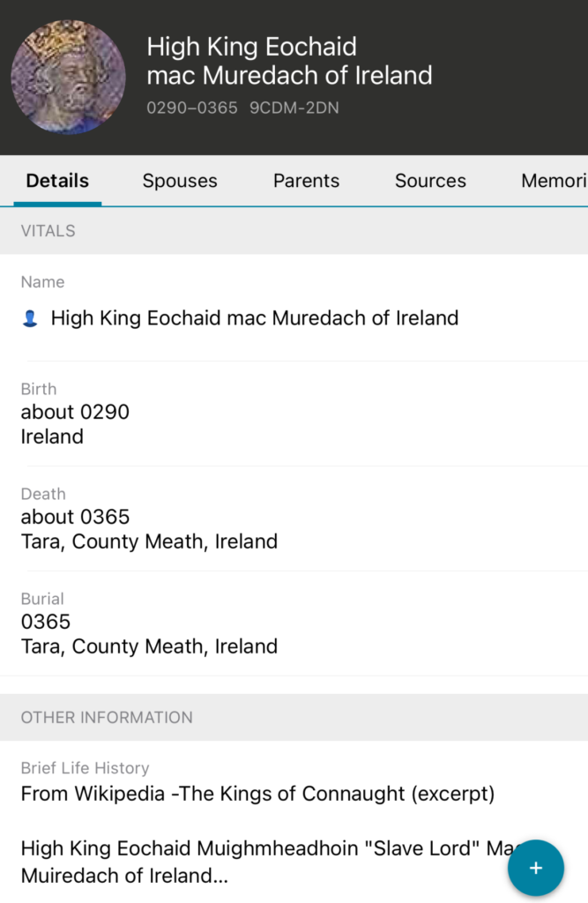Tap the Brief Life History label
588x903 pixels.
[x=85, y=768]
